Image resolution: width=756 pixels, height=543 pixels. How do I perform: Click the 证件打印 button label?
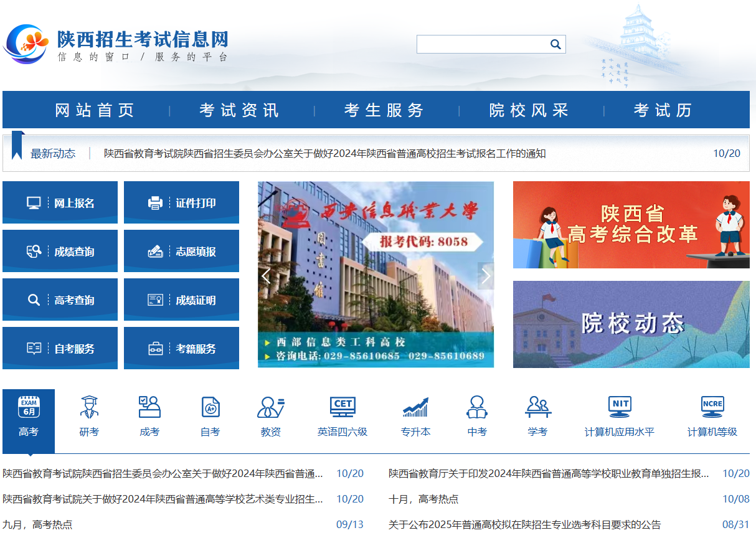pos(196,203)
